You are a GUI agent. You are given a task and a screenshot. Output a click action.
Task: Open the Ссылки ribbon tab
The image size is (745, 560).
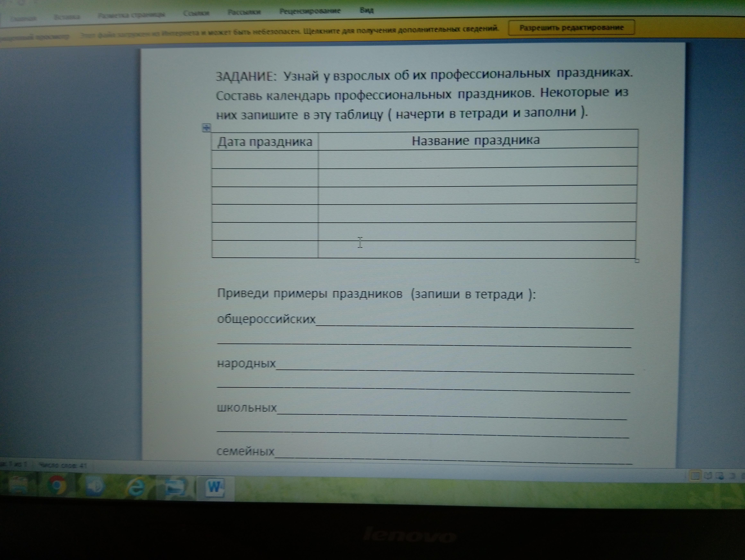[x=196, y=13]
